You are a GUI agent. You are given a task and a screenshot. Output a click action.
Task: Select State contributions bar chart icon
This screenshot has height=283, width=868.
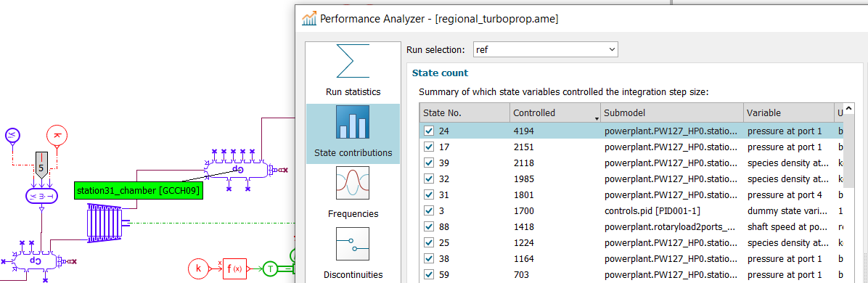[353, 122]
